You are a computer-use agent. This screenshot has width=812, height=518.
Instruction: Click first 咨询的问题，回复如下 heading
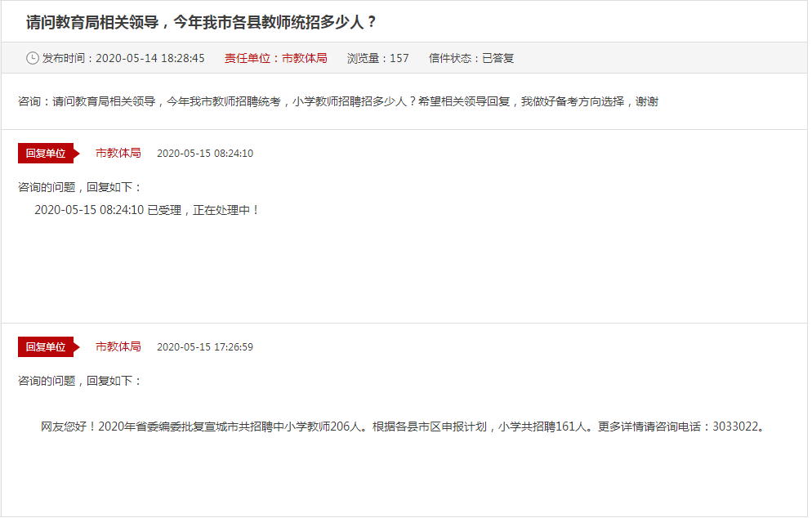click(80, 187)
